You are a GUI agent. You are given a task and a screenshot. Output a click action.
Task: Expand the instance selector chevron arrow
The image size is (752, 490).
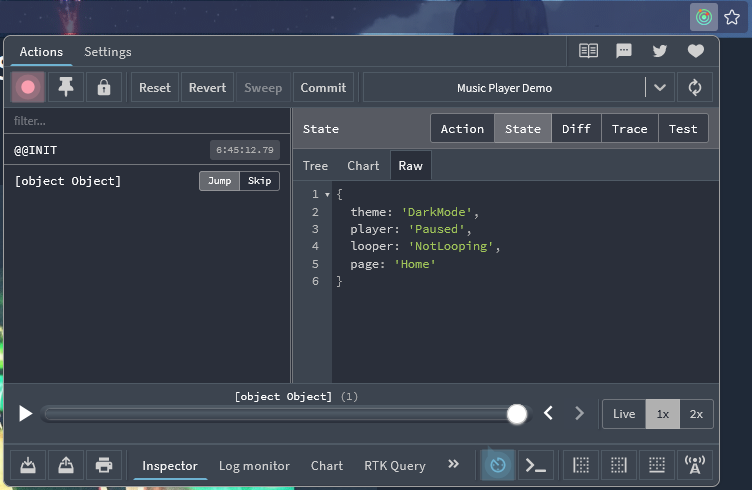point(660,88)
